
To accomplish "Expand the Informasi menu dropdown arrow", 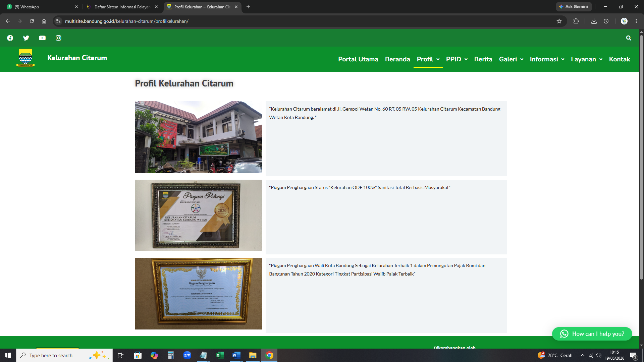I will [x=563, y=59].
